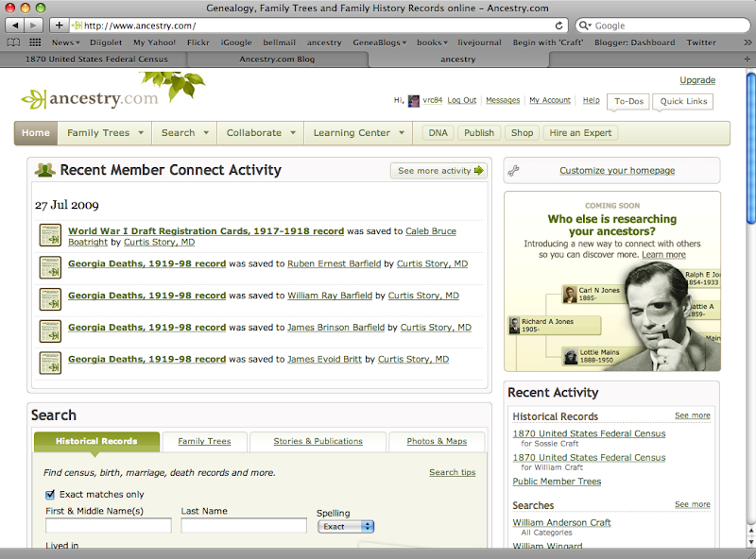Switch to 1870 United States Federal Census tab
This screenshot has height=559, width=756.
pyautogui.click(x=96, y=59)
